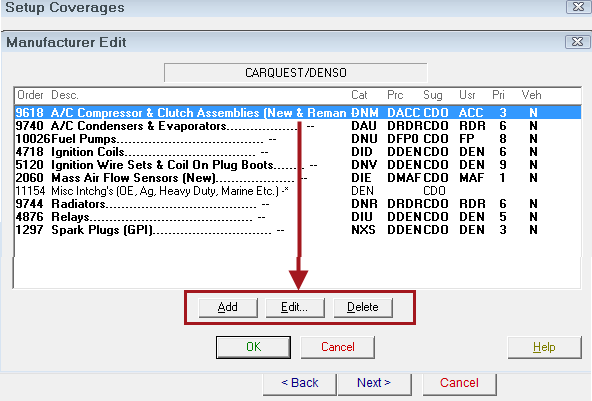Screen dimensions: 592x401
Task: Click the Order column header
Action: click(30, 95)
